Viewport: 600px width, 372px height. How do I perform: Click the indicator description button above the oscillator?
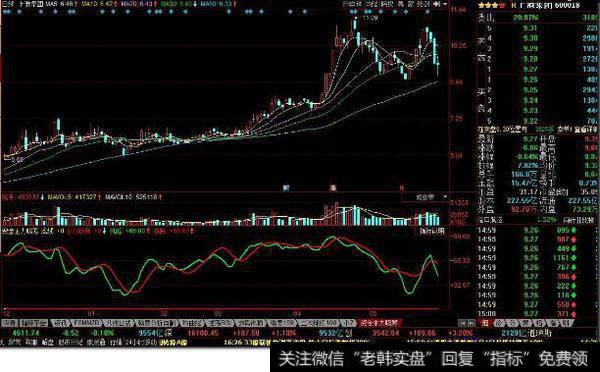(x=432, y=231)
